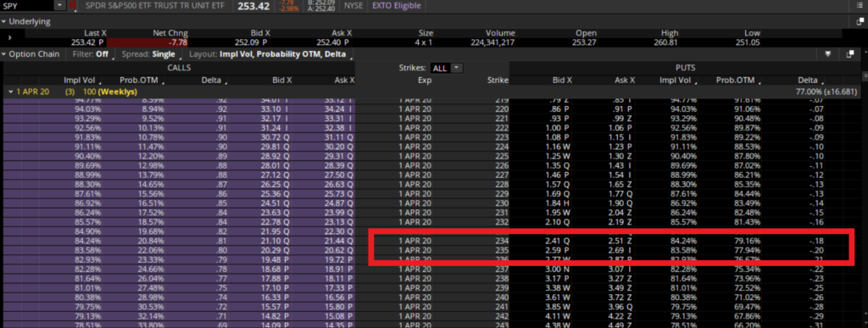The height and width of the screenshot is (328, 868).
Task: Click the down-triangle icon in Option Chain header
Action: tap(829, 54)
